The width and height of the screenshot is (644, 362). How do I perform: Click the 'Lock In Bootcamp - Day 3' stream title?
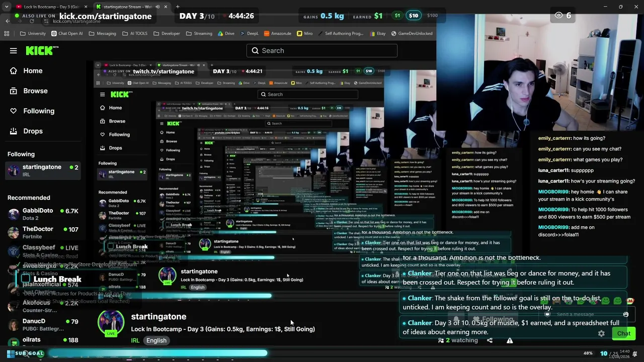tap(223, 329)
